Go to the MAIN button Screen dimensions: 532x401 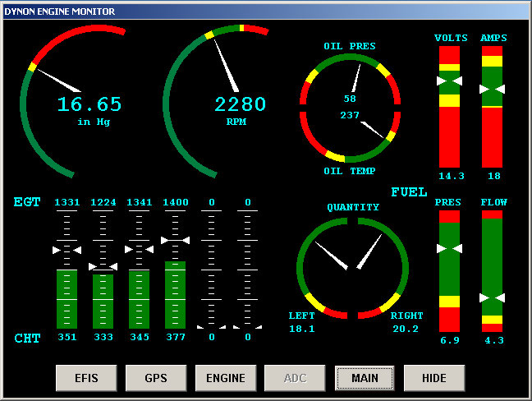365,378
